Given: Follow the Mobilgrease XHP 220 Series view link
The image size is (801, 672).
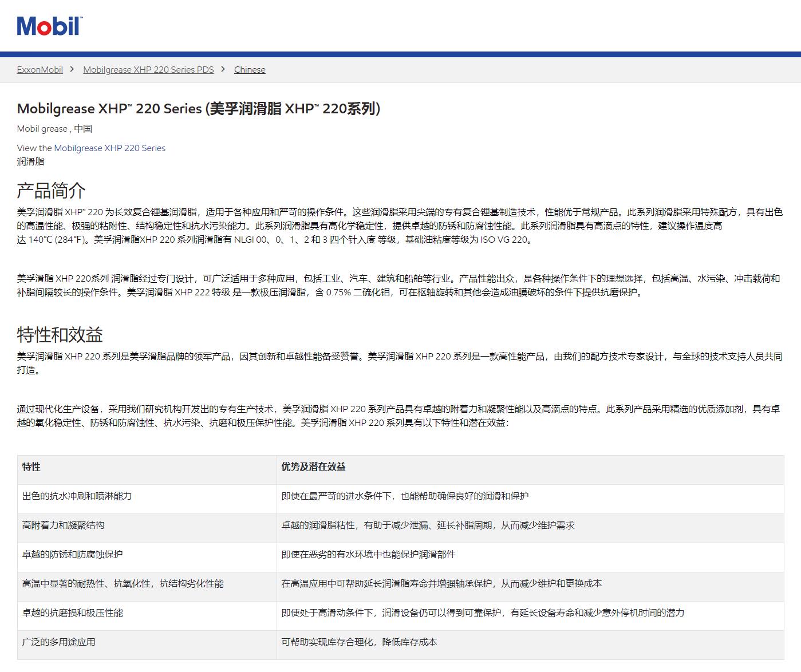Looking at the screenshot, I should point(109,148).
